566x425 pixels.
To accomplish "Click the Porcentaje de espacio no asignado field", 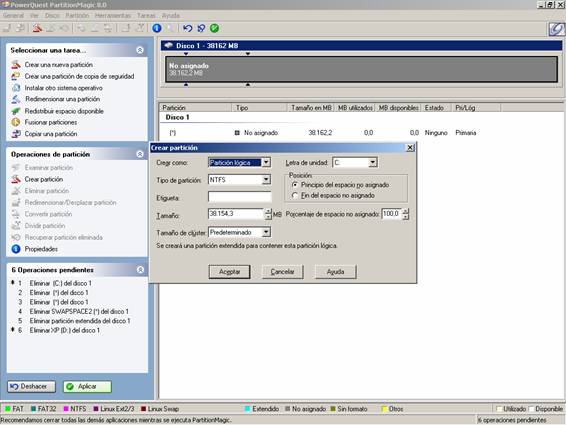I will 392,214.
